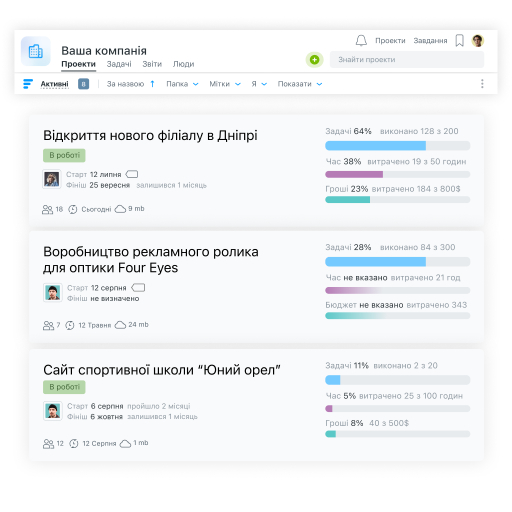Screen dimensions: 512x512
Task: Click the green add project plus button
Action: pyautogui.click(x=314, y=60)
